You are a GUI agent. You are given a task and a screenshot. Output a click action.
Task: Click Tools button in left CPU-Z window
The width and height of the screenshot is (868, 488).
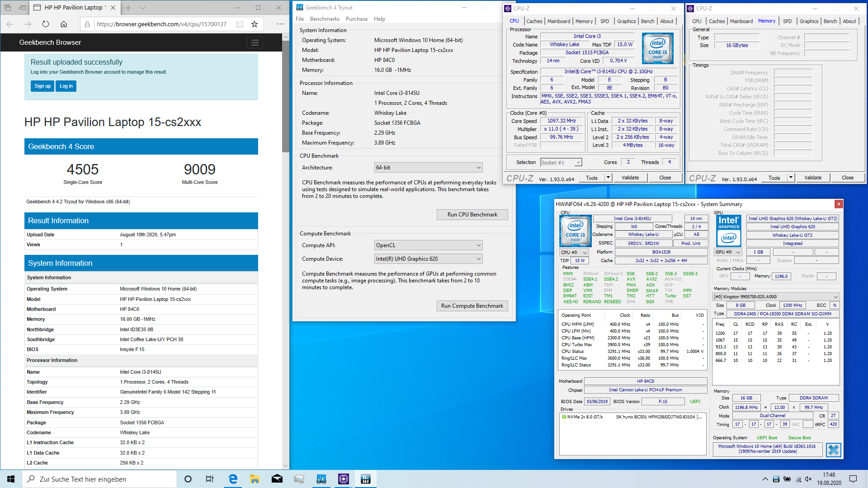pyautogui.click(x=591, y=178)
